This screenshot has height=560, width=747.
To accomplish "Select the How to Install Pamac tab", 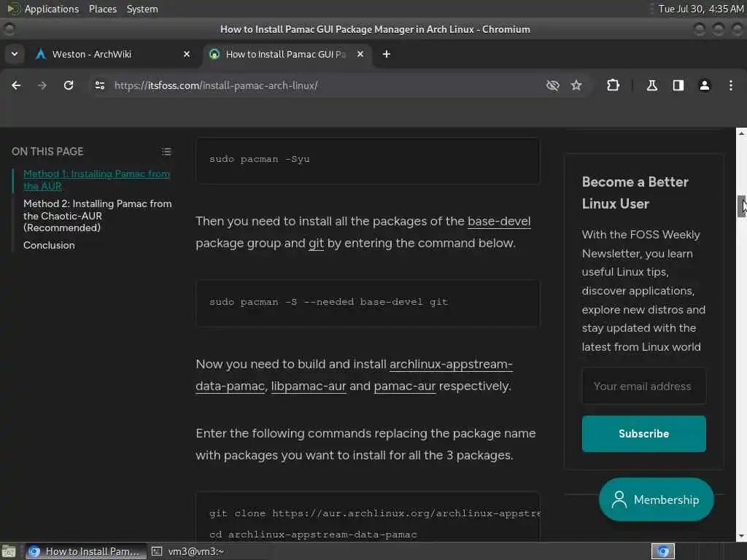I will (286, 54).
